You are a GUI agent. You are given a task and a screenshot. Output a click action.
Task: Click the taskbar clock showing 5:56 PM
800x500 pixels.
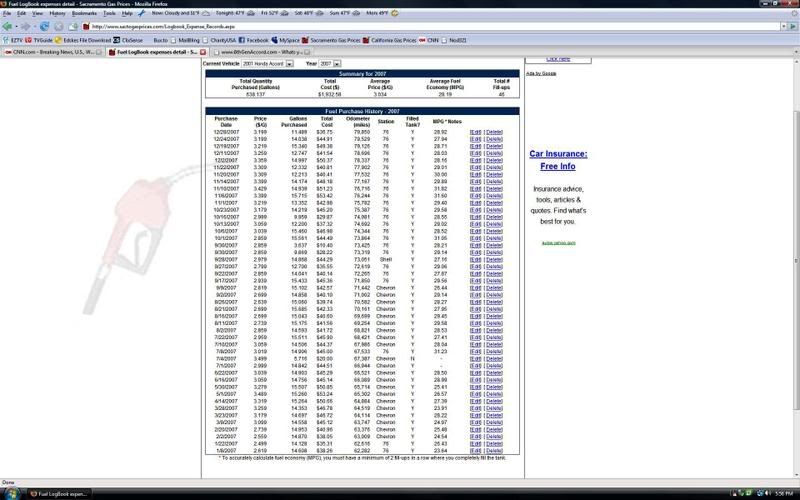point(784,494)
